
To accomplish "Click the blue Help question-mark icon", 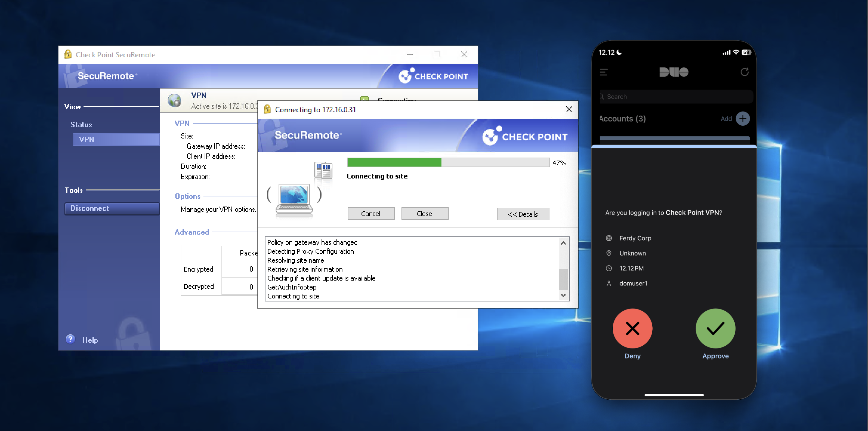I will (70, 339).
